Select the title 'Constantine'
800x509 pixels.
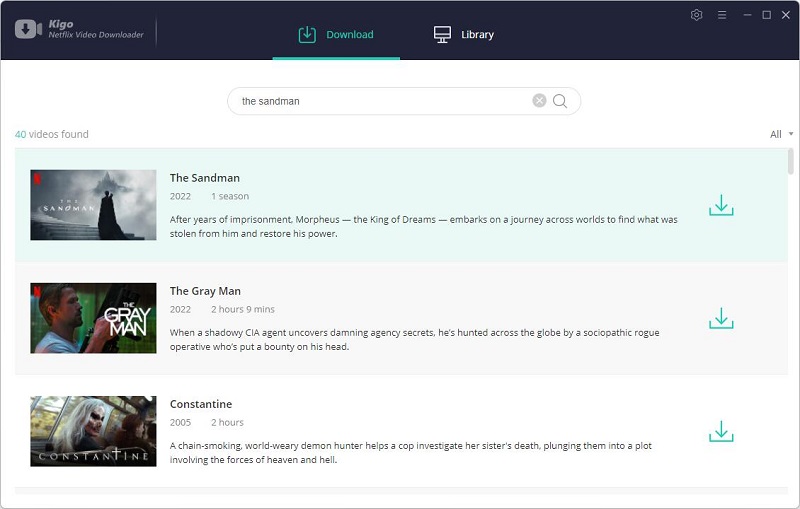(201, 404)
